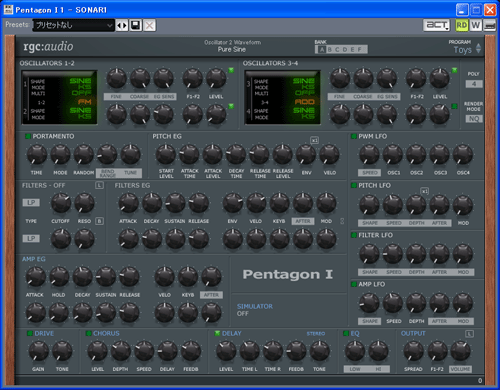500x390 pixels.
Task: Click the Chorus DEPTH knob
Action: (121, 351)
